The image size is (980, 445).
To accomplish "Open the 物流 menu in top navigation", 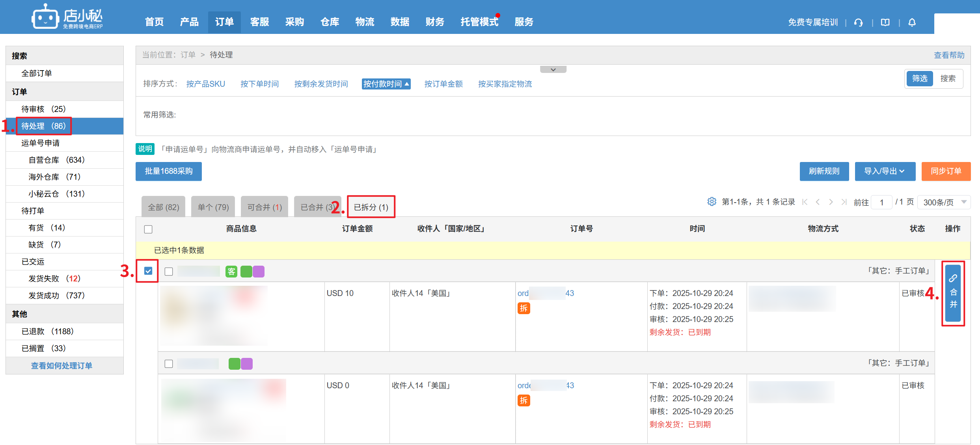I will pos(365,22).
